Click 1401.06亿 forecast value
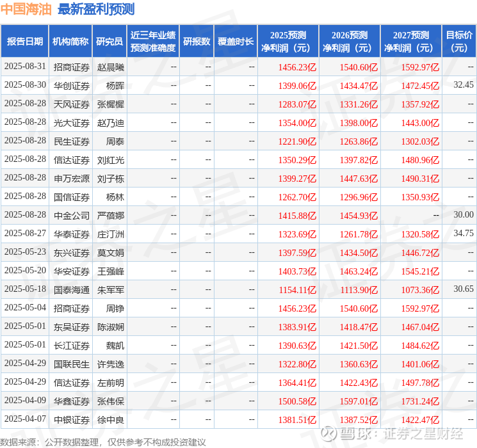The image size is (477, 448). pos(420,364)
